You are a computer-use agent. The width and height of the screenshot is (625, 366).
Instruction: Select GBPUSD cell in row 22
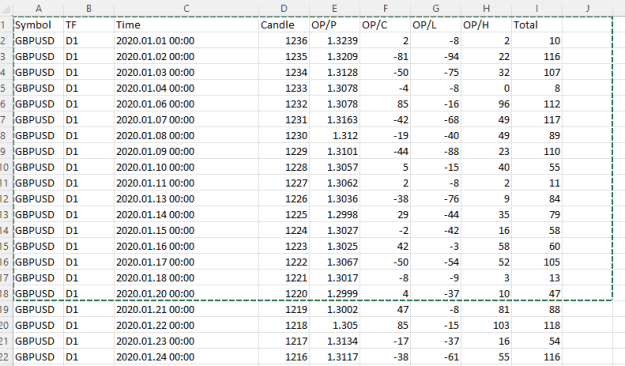[x=38, y=357]
